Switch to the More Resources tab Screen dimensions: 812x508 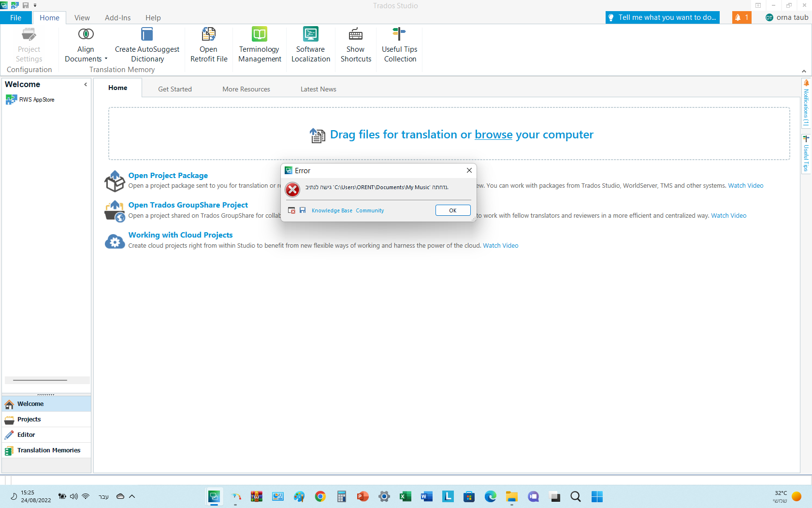point(246,89)
